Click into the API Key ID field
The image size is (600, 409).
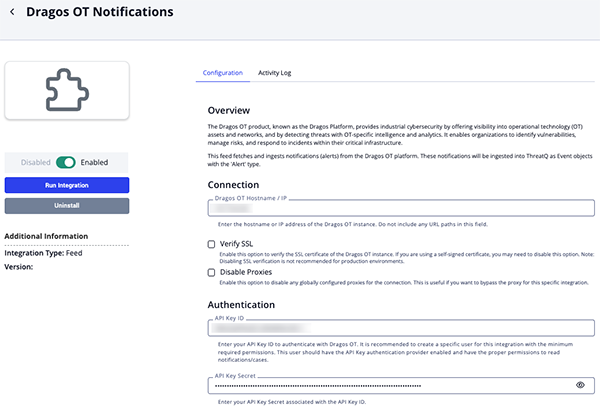click(x=401, y=328)
